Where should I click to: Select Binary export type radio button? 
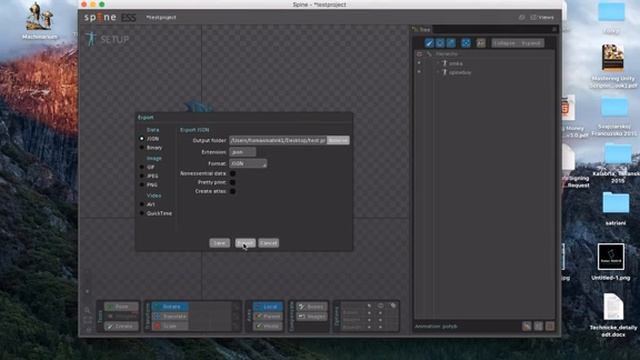pos(142,148)
